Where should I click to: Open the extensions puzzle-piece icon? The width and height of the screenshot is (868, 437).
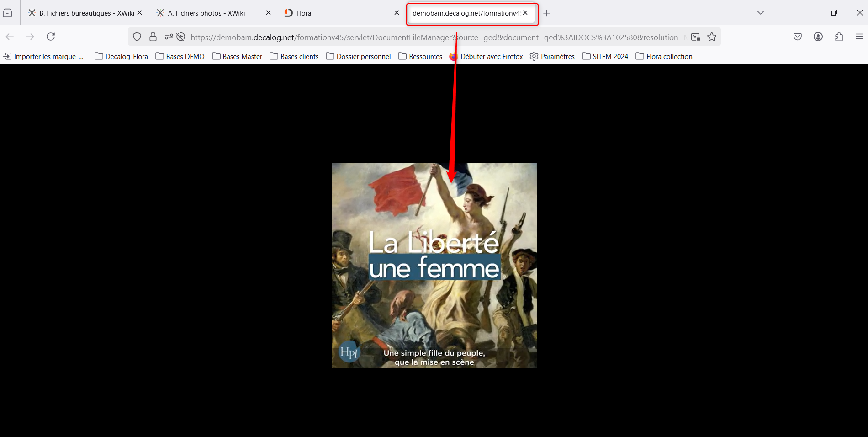coord(839,37)
